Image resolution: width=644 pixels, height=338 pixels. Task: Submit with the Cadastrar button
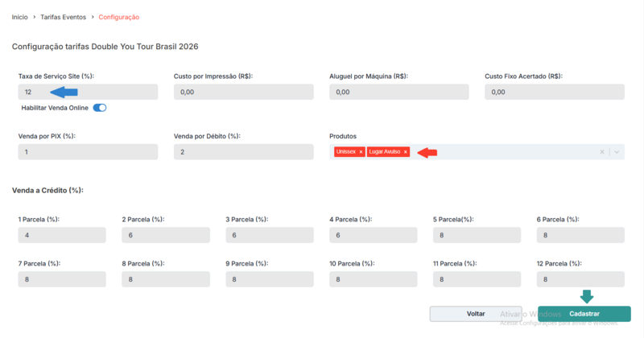tap(584, 314)
